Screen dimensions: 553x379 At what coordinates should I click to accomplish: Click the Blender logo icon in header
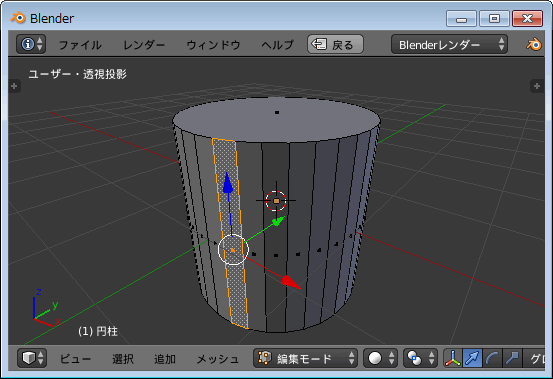[x=534, y=44]
